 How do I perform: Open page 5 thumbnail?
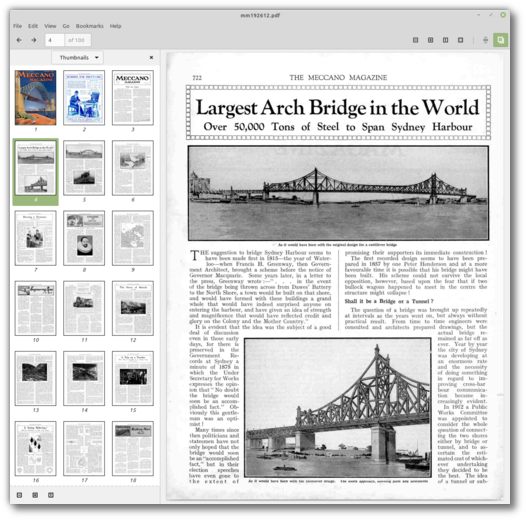point(84,168)
